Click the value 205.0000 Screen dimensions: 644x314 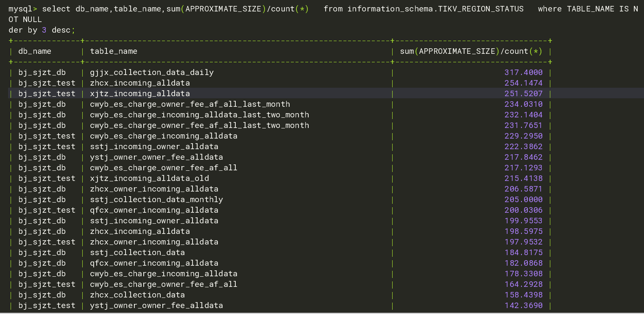tap(523, 200)
